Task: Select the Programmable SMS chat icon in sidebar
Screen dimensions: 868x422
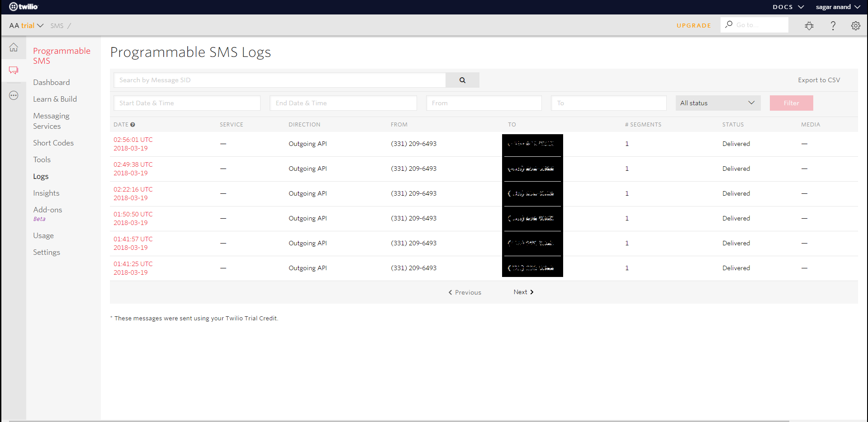Action: point(14,70)
